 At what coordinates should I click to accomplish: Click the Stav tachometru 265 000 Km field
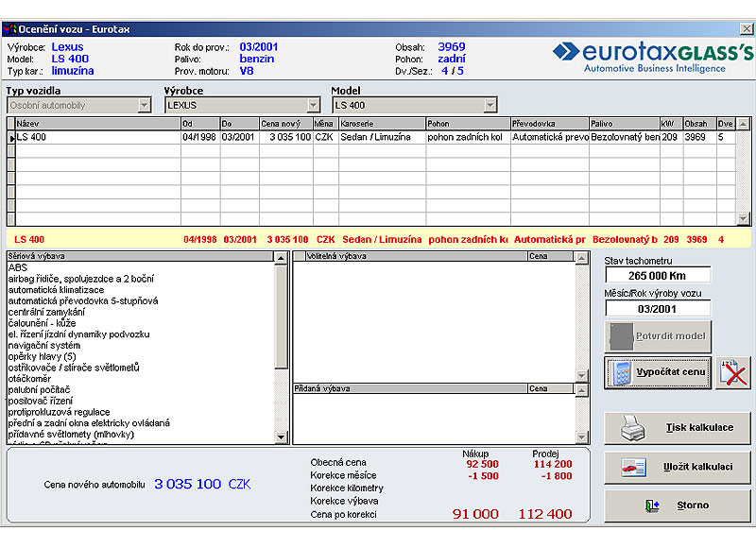pos(658,276)
